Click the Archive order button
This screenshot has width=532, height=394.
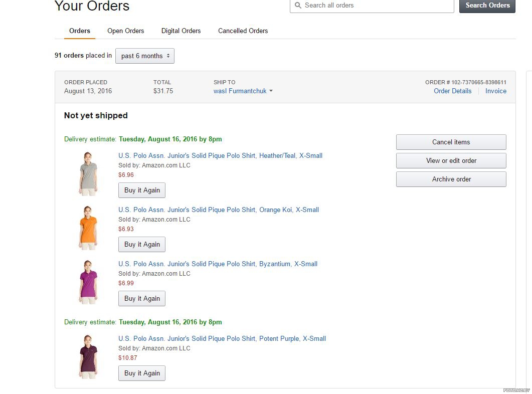click(x=451, y=179)
